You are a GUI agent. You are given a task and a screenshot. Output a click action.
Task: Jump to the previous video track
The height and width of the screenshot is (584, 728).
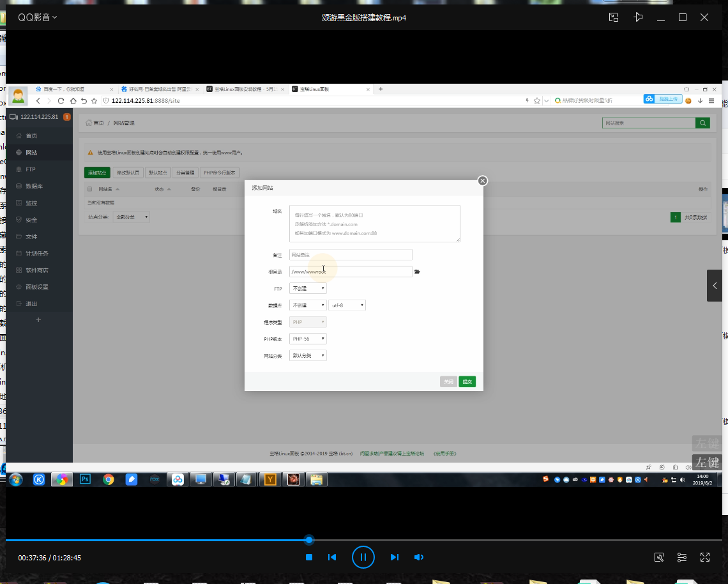tap(332, 557)
